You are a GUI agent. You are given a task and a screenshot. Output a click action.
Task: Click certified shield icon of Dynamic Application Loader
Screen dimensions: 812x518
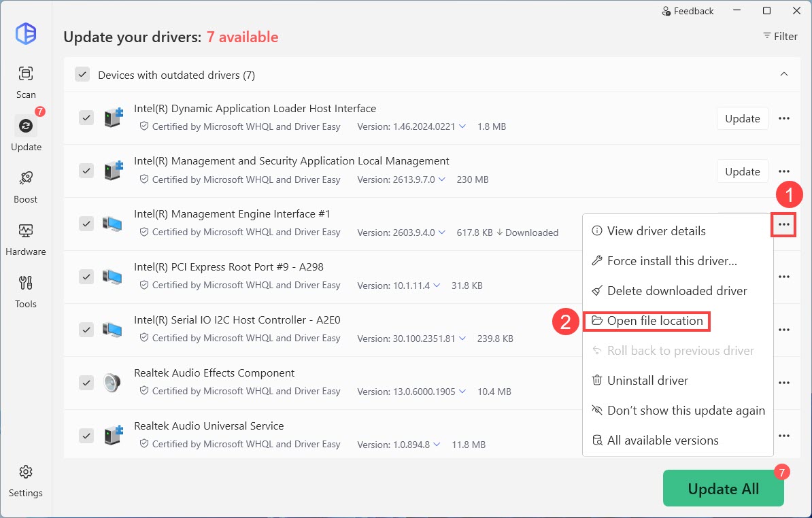(x=144, y=126)
